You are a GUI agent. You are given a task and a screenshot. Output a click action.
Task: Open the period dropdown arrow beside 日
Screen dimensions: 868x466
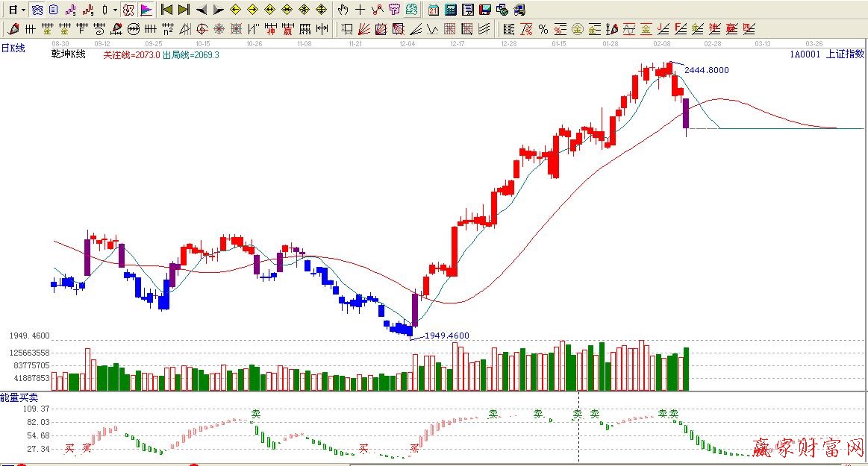click(24, 10)
